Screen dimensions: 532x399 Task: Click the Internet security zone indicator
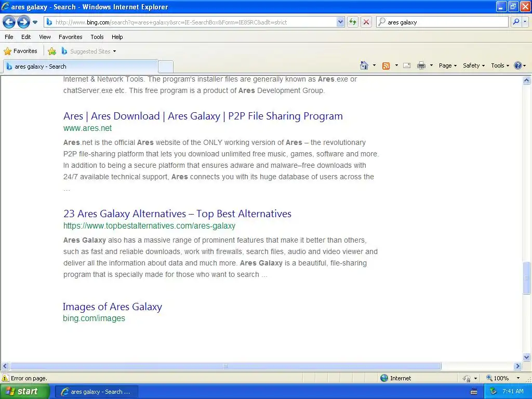(x=395, y=378)
